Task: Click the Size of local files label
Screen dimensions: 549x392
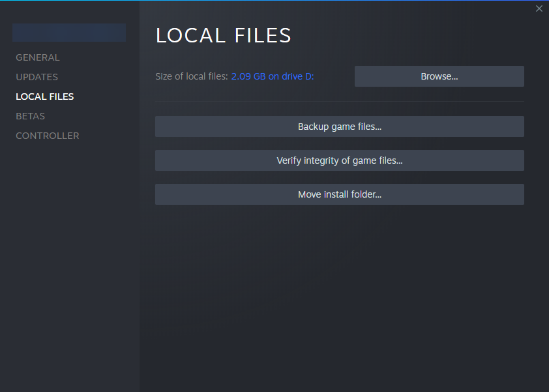Action: 191,76
